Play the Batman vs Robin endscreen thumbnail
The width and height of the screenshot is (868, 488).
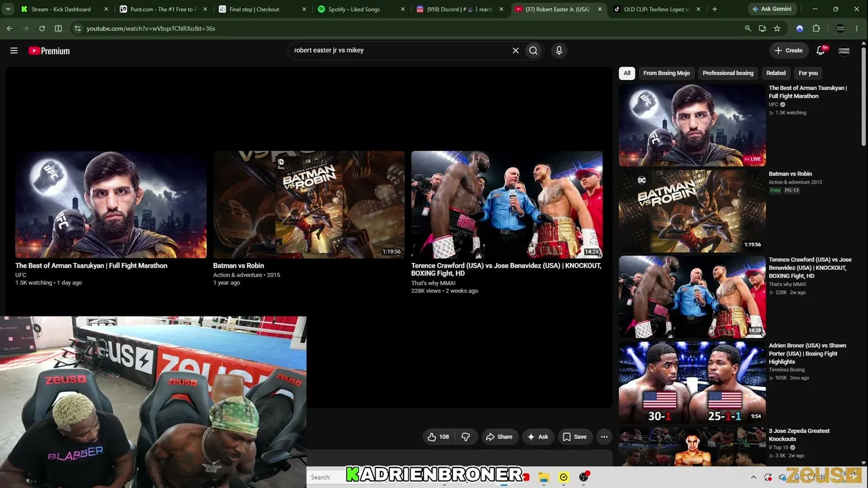(309, 205)
